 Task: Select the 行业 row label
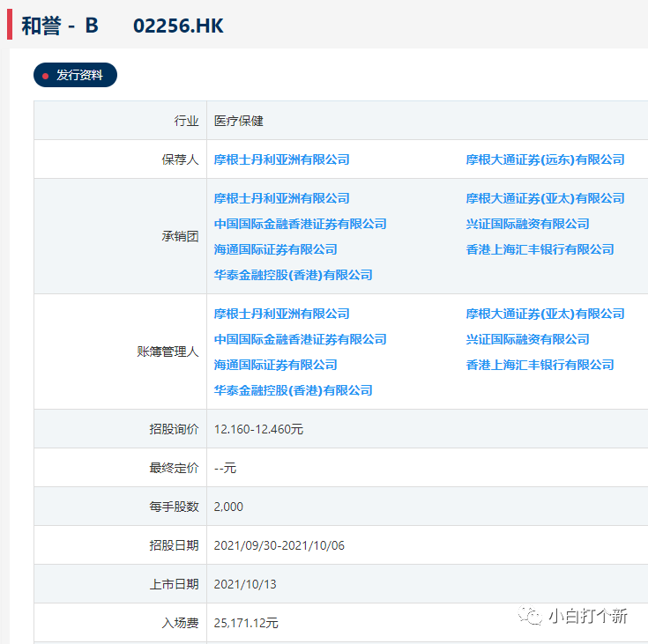coord(186,121)
